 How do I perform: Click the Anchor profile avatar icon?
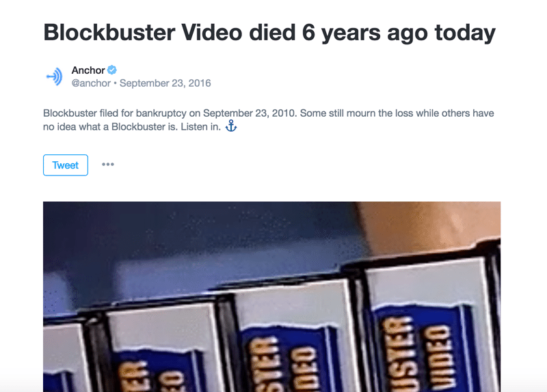54,76
